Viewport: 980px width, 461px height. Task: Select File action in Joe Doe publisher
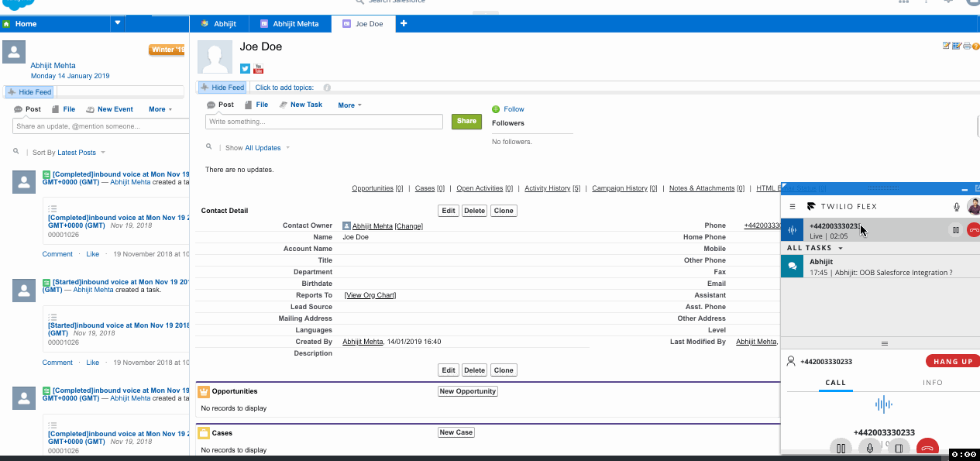click(256, 105)
